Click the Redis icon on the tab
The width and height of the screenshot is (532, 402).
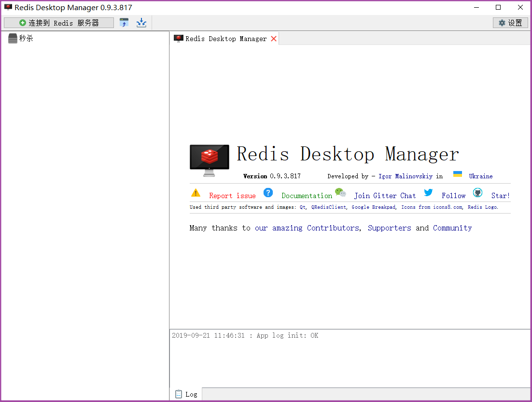pyautogui.click(x=179, y=38)
